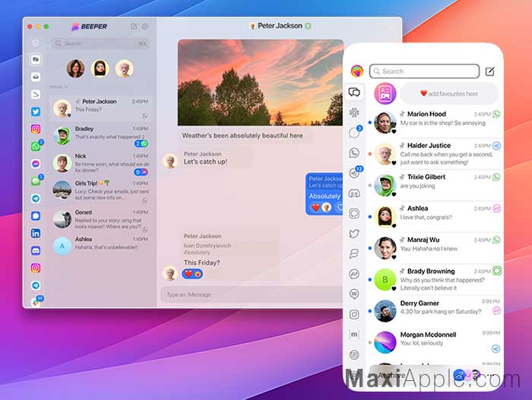Click the pink favourites card icon in right panel
The image size is (532, 400).
click(385, 94)
